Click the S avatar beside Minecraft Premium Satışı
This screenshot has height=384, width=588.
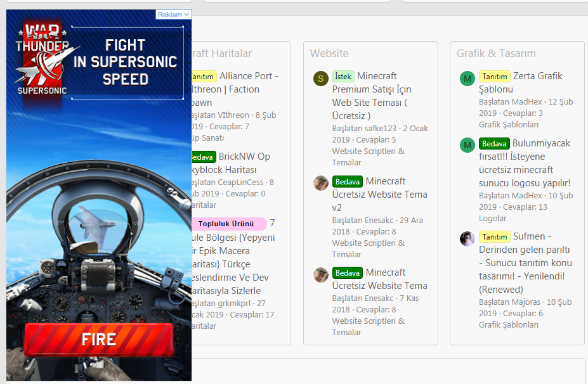[320, 79]
